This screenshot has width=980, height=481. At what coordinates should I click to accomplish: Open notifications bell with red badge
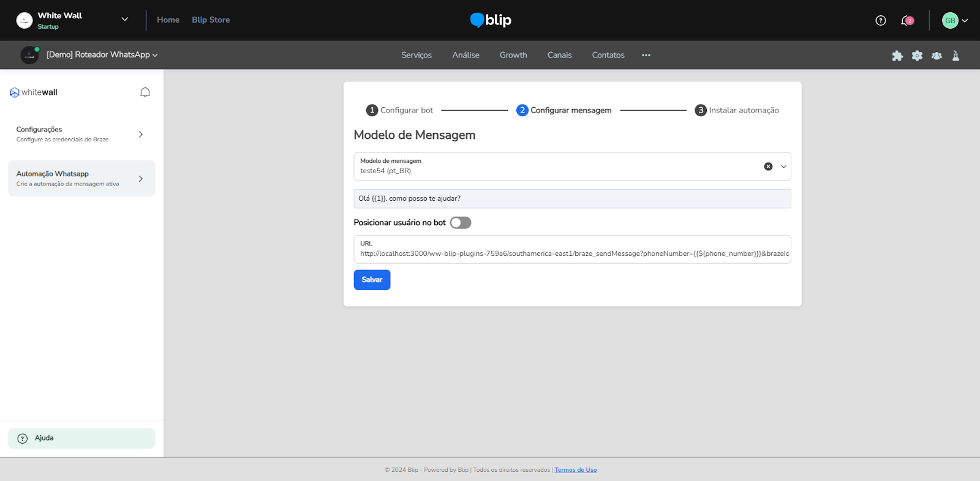click(x=907, y=20)
